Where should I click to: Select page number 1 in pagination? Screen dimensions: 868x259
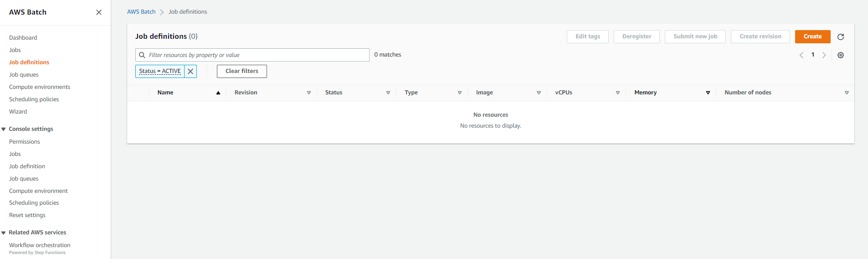813,55
